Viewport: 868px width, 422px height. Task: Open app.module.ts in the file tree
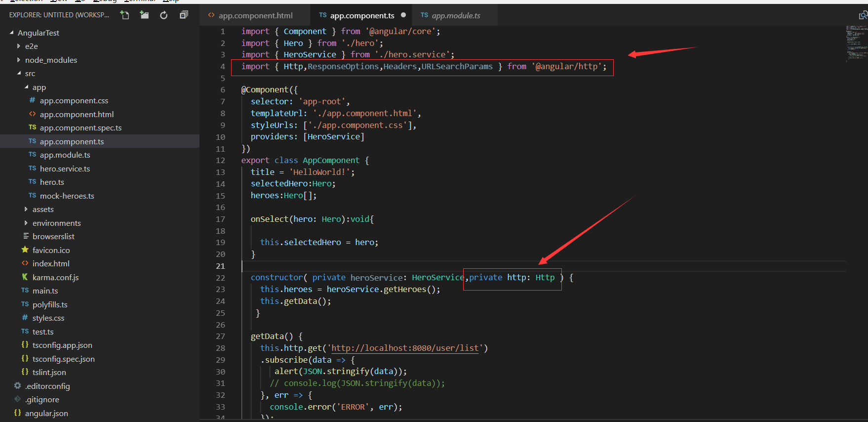pyautogui.click(x=65, y=155)
